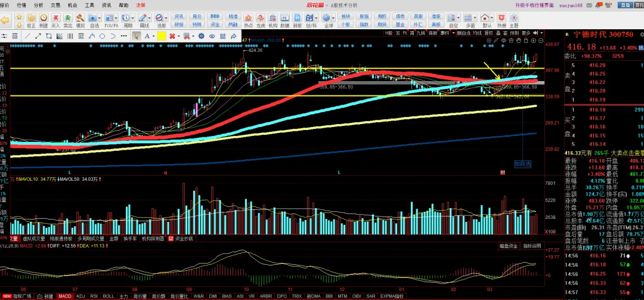The height and width of the screenshot is (300, 644).
Task: Click the yellow back arrow icon
Action: coord(5,20)
